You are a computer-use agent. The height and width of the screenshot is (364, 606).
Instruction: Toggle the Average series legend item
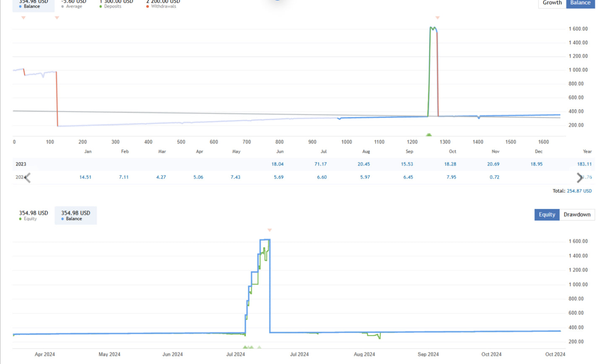pos(74,5)
